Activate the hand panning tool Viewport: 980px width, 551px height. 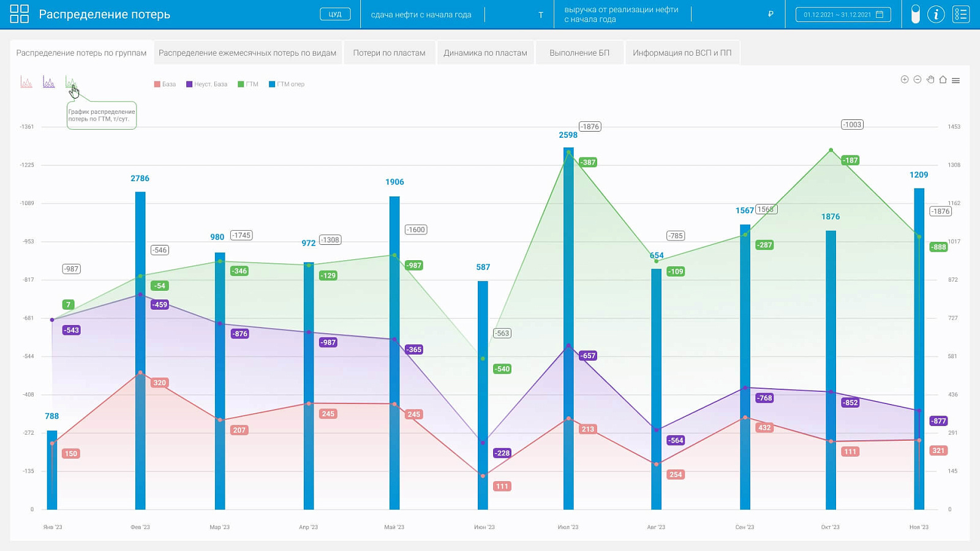point(930,80)
